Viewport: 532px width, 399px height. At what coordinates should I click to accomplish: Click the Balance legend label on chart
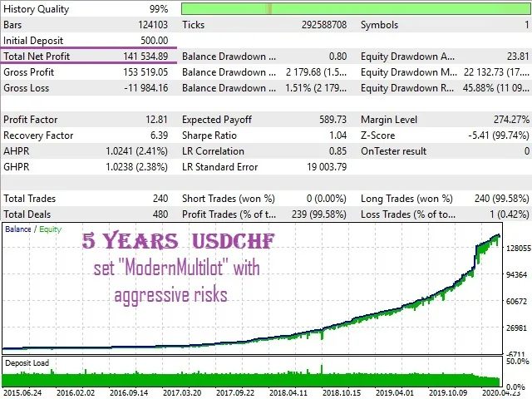(18, 229)
